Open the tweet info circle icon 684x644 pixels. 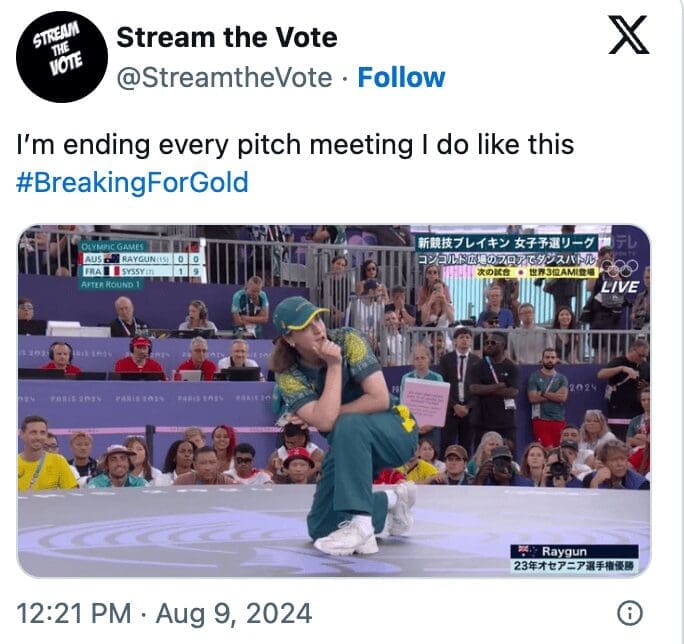(629, 613)
